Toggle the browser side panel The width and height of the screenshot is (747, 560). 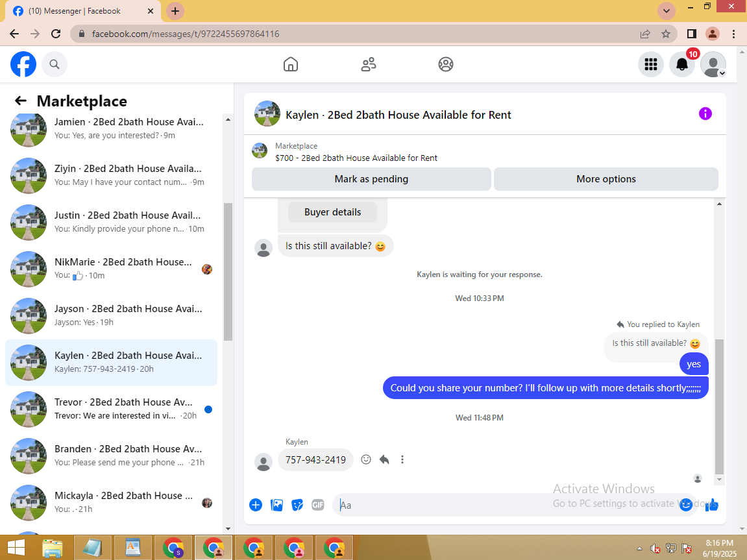tap(691, 34)
